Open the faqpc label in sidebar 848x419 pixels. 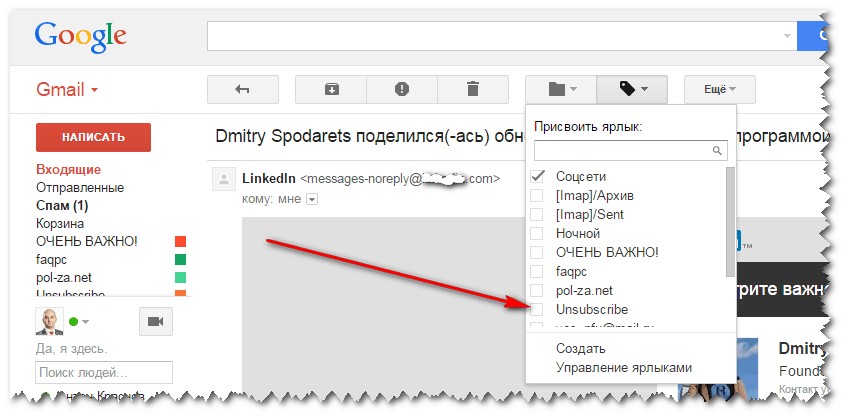point(51,260)
